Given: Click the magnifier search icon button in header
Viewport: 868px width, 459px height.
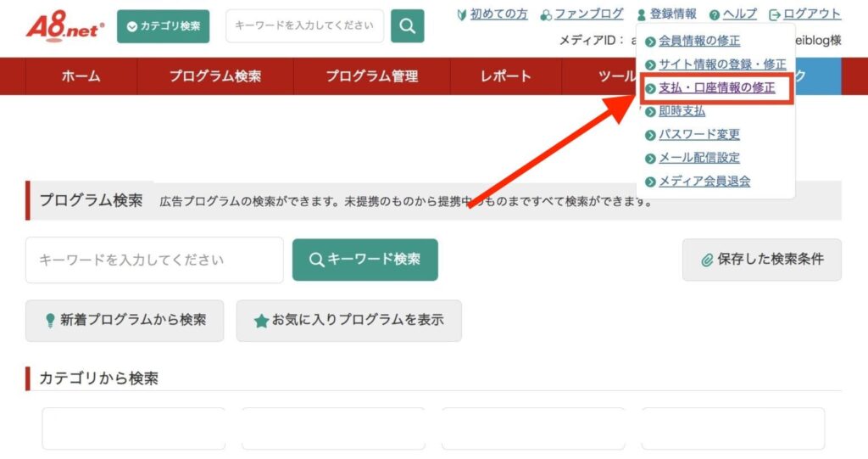Looking at the screenshot, I should click(407, 26).
